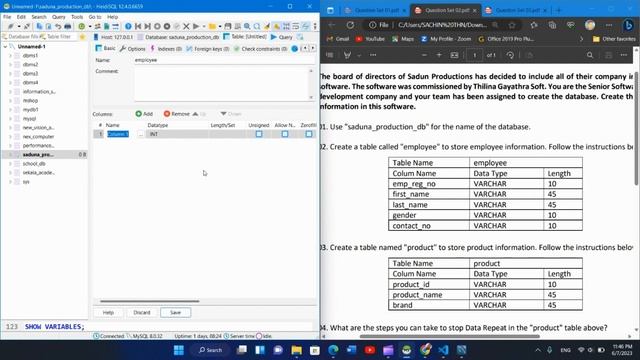Viewport: 640px width, 360px height.
Task: Toggle the Allow NULL checkbox for Column 1
Action: pyautogui.click(x=285, y=134)
